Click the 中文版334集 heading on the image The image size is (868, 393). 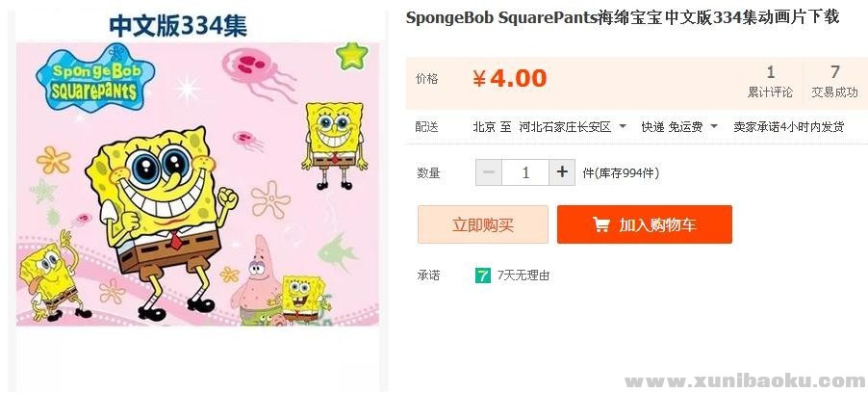click(177, 24)
